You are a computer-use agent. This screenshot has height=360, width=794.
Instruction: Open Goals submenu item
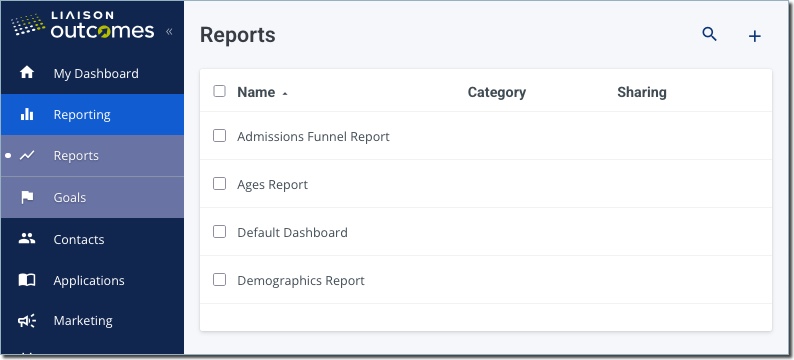pos(92,197)
